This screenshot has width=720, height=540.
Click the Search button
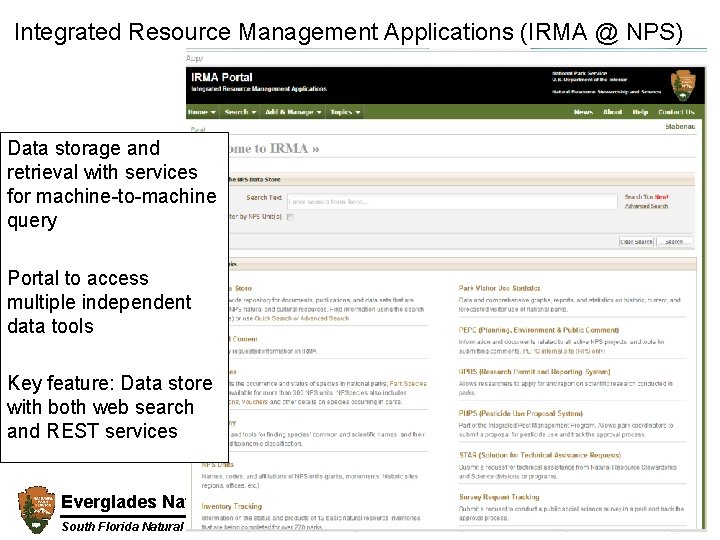point(674,242)
